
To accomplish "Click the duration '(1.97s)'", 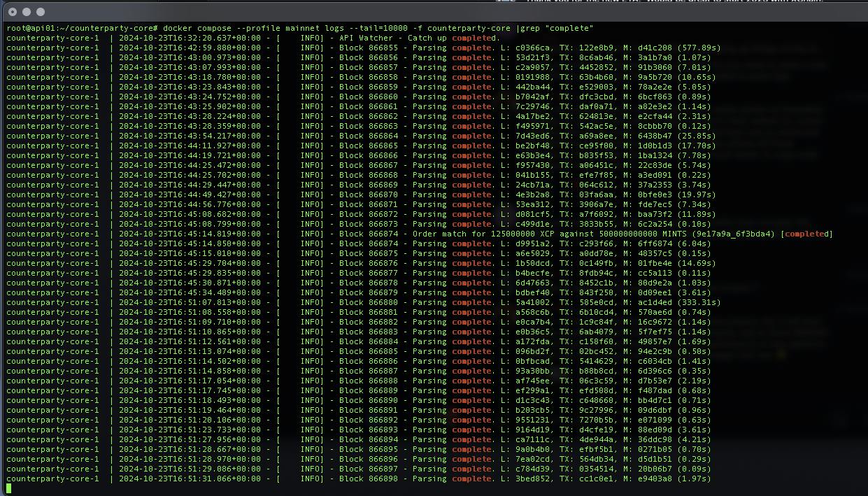I will pyautogui.click(x=694, y=479).
